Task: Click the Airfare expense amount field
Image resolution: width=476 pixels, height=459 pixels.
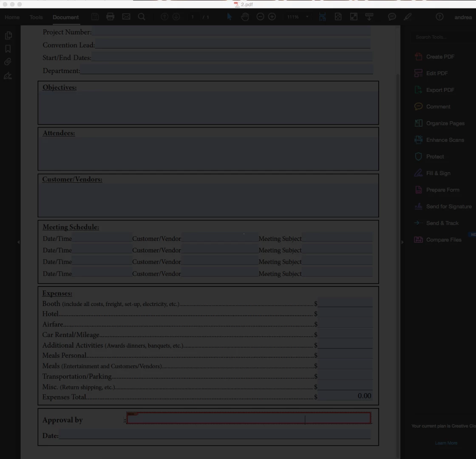Action: pos(345,323)
